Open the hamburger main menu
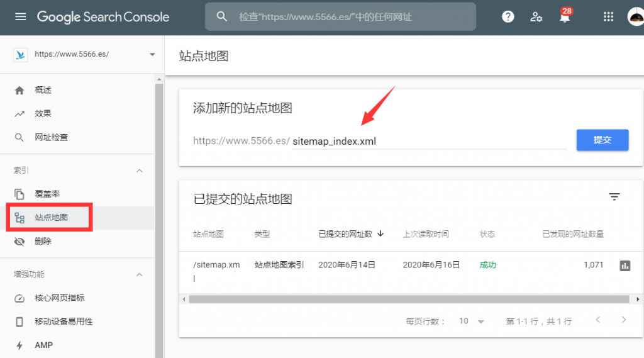 (x=21, y=17)
